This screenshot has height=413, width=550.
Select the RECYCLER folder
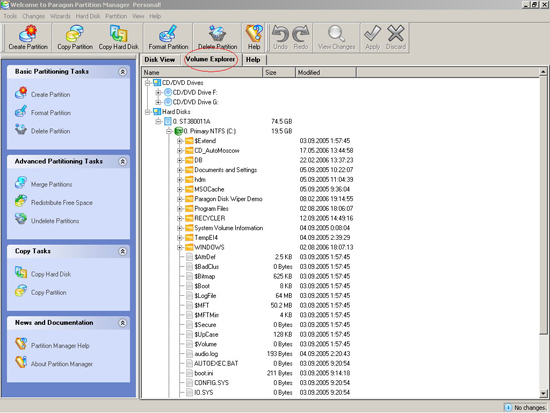[x=209, y=218]
